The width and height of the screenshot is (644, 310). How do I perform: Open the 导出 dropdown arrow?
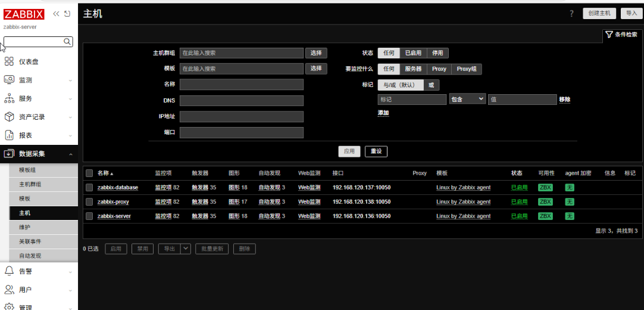186,249
